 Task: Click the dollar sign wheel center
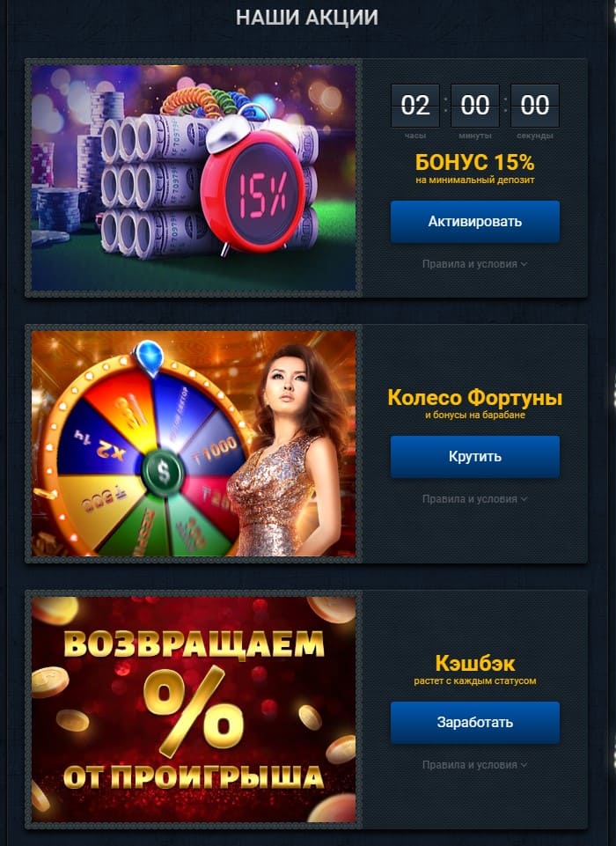[164, 473]
